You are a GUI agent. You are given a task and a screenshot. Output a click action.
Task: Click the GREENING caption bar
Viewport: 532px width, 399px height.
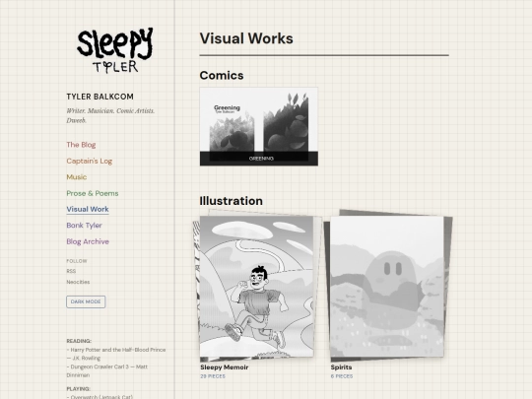coord(259,159)
